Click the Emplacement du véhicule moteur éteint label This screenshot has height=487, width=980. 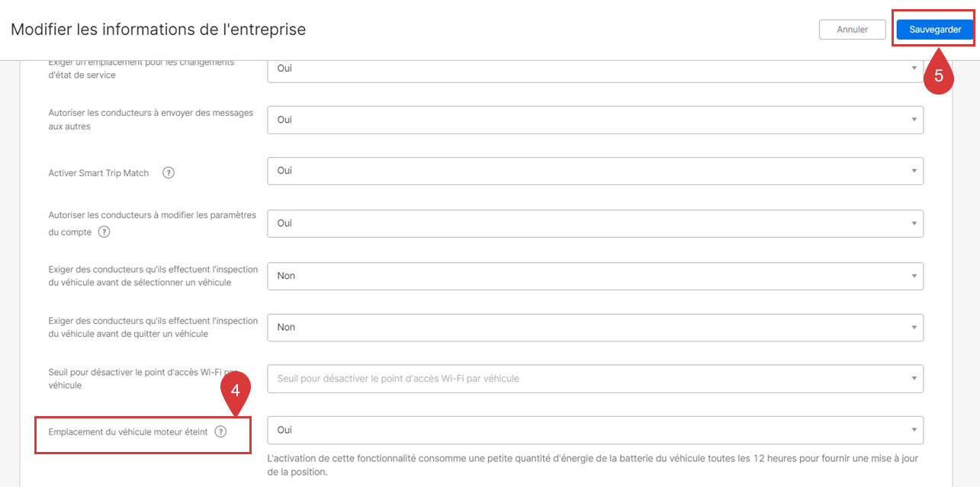click(127, 432)
